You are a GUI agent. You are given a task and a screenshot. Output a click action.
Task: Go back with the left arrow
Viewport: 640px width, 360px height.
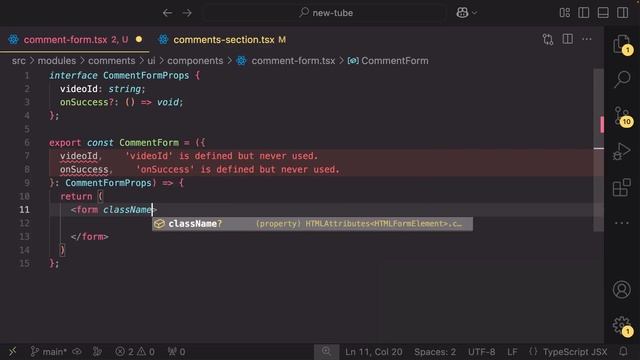point(167,13)
